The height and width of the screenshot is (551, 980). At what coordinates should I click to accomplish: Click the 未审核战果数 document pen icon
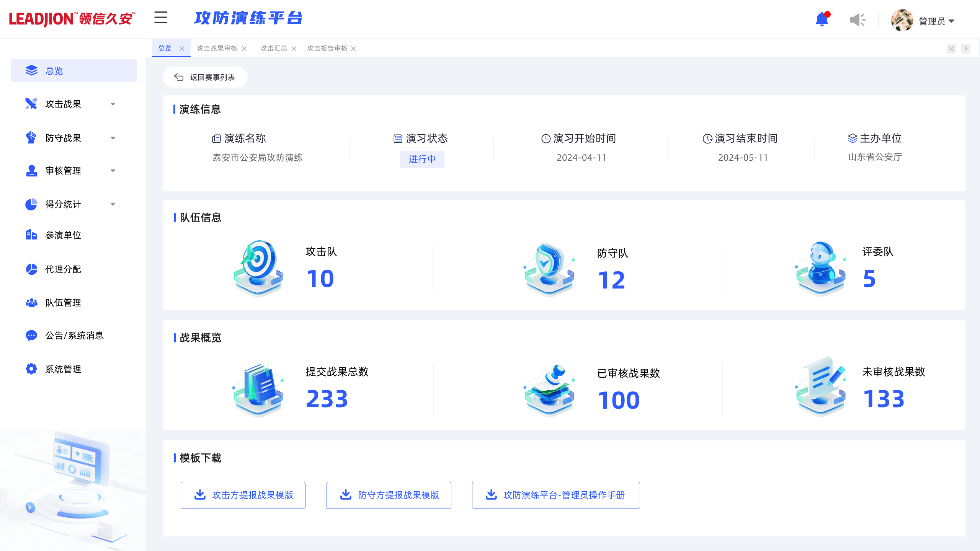click(821, 386)
